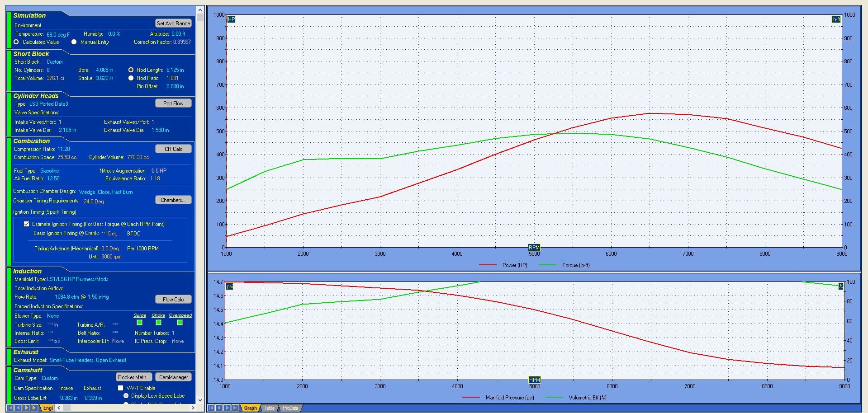Select the Rod Length option
The width and height of the screenshot is (868, 413).
pos(131,70)
